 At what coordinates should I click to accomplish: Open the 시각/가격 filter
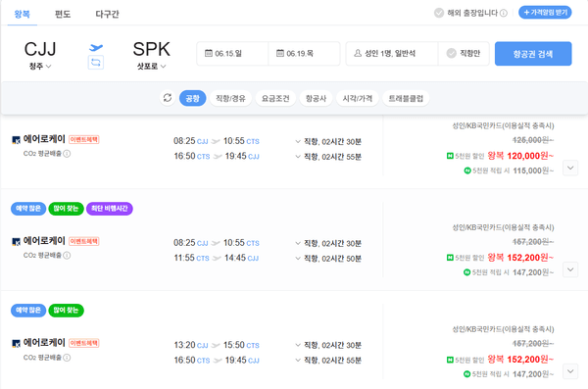click(358, 98)
